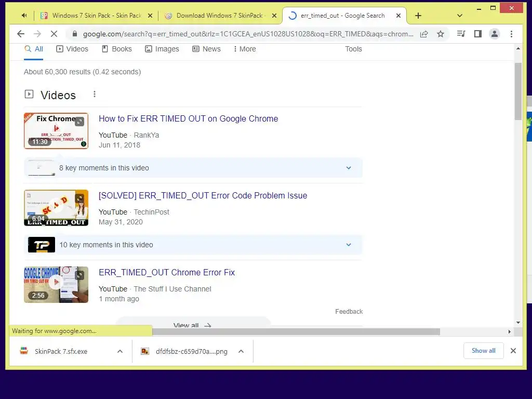Click the forward navigation arrow

click(37, 34)
